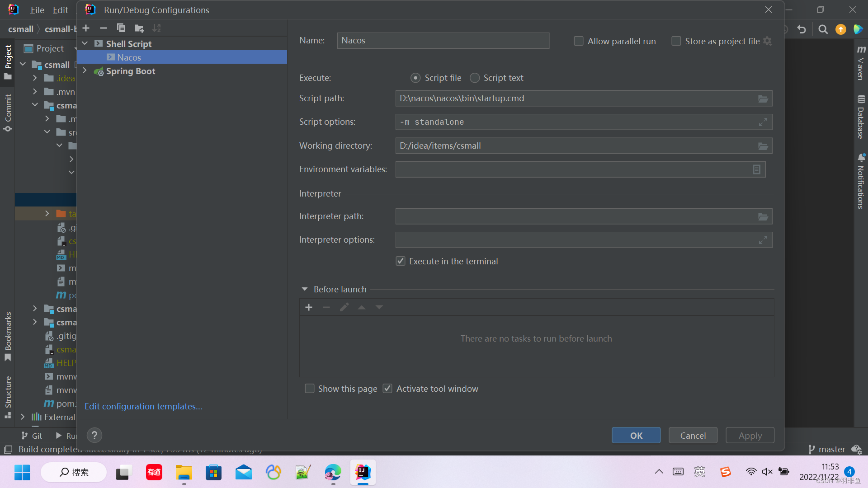Open Microsoft Edge from taskbar

click(333, 472)
